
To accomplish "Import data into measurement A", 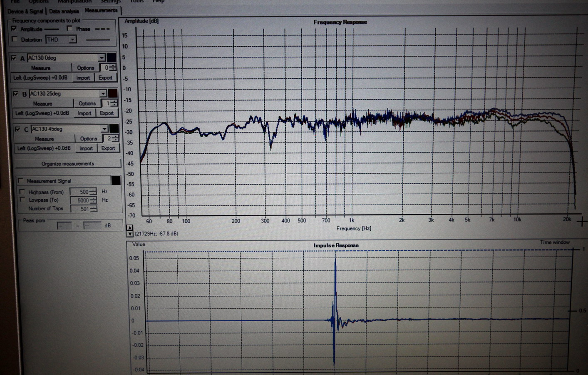I will 83,78.
